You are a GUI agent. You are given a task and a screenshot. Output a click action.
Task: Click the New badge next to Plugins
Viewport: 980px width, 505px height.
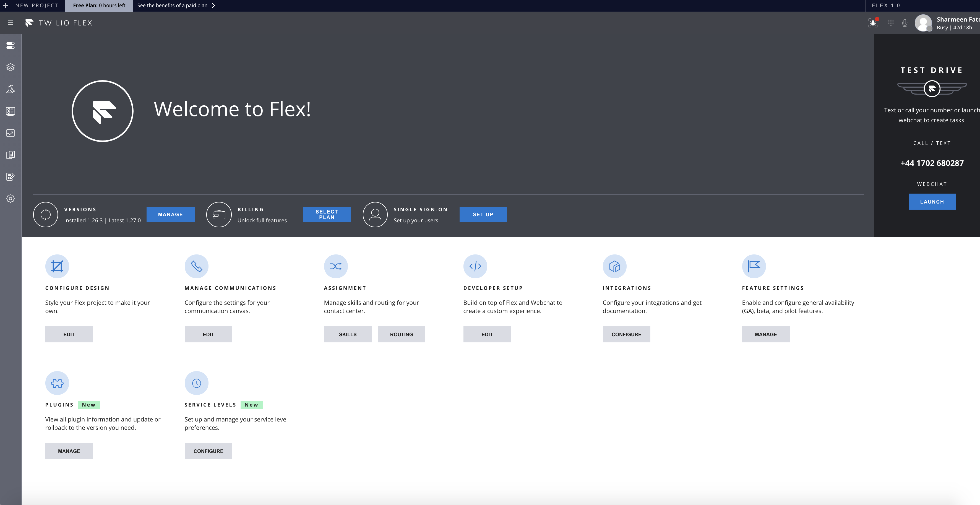[x=89, y=405]
